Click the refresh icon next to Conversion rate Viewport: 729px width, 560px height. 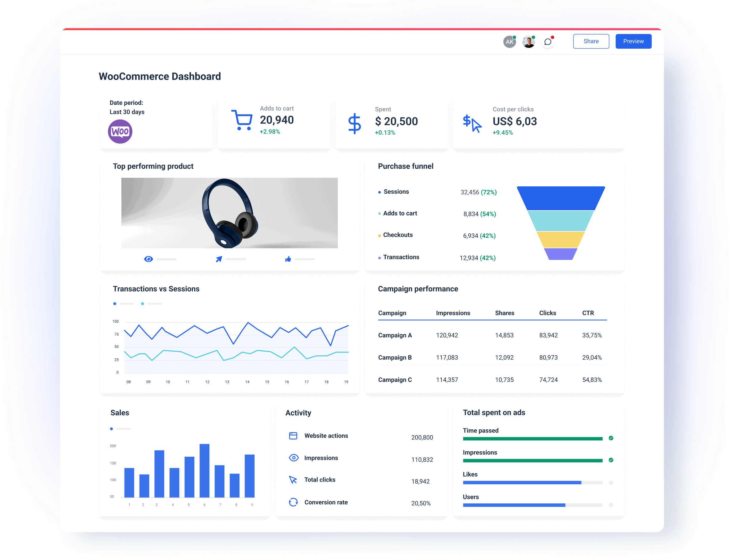(x=293, y=502)
